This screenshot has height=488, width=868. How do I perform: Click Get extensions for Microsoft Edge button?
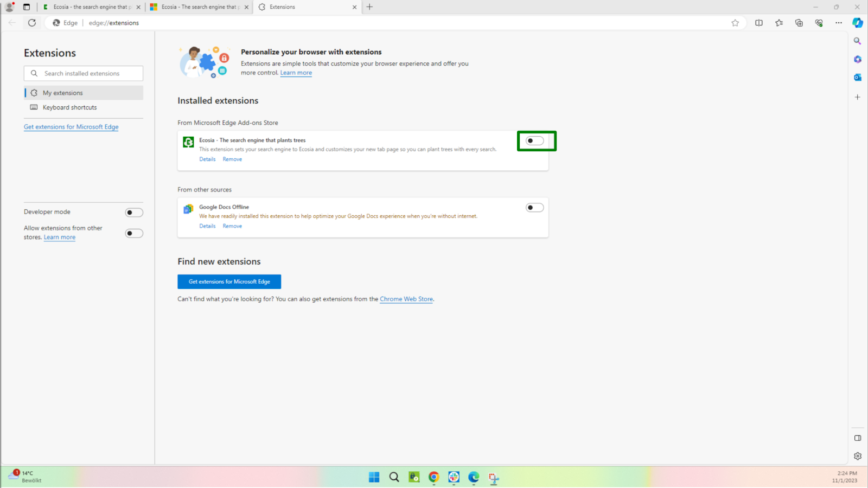[229, 282]
